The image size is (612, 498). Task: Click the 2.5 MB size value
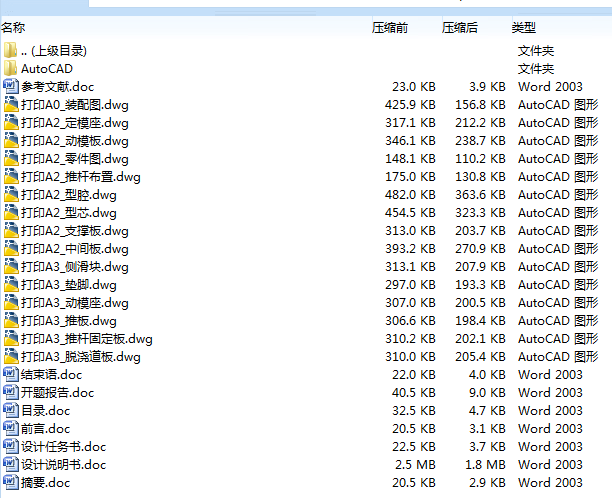pyautogui.click(x=415, y=465)
